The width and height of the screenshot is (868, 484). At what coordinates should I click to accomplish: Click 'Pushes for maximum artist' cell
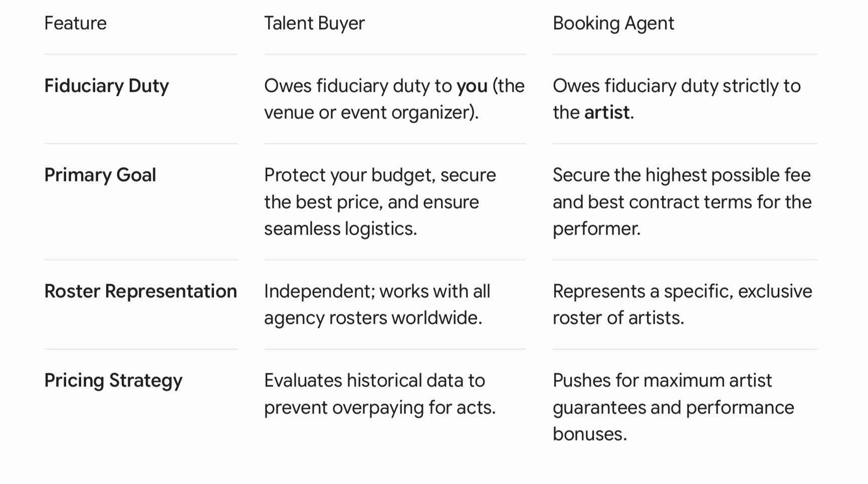[673, 407]
